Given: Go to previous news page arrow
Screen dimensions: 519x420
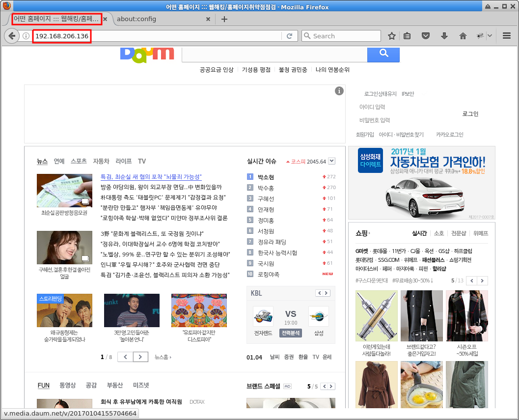Looking at the screenshot, I should pyautogui.click(x=125, y=357).
